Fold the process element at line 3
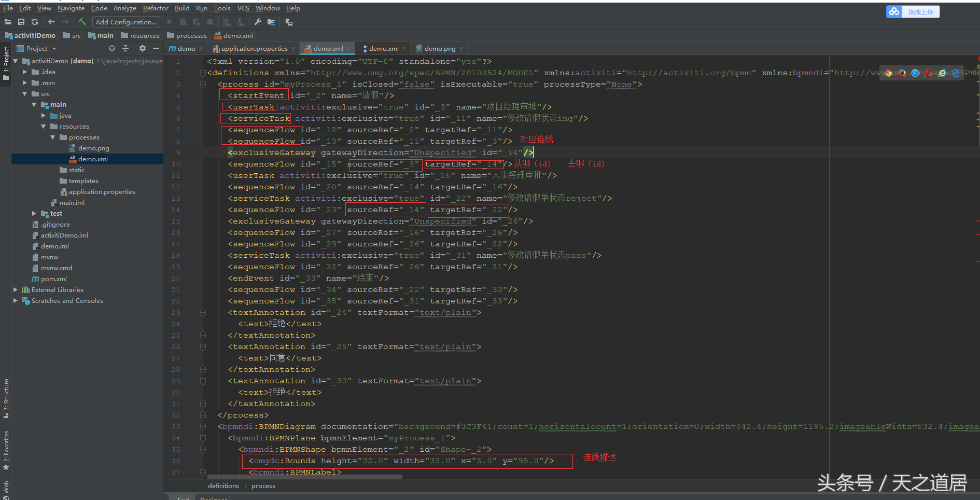The image size is (980, 500). 203,84
